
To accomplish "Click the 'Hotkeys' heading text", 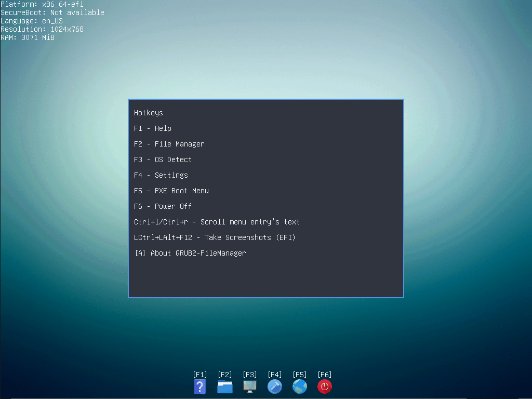I will pos(148,113).
